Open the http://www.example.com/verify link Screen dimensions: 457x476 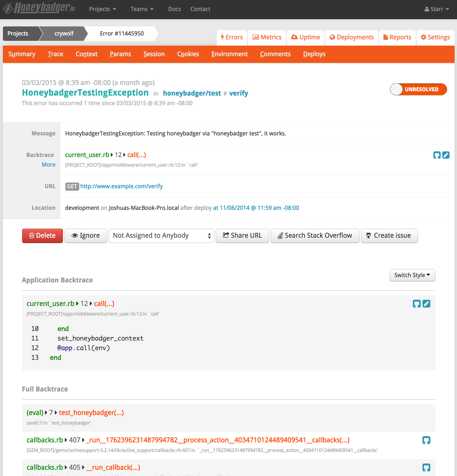click(122, 186)
